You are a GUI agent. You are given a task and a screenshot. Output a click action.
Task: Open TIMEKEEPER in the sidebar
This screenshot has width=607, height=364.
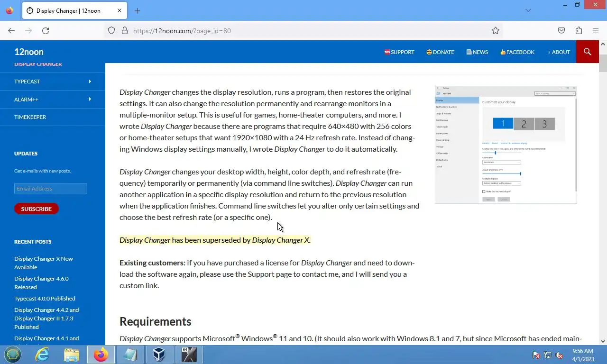point(30,117)
